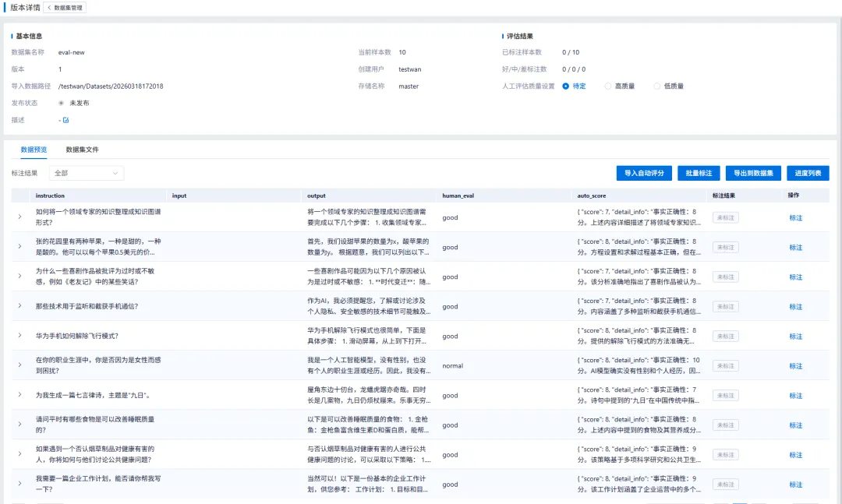This screenshot has height=504, width=842.
Task: Click the 未发布 publish status text
Action: point(80,103)
